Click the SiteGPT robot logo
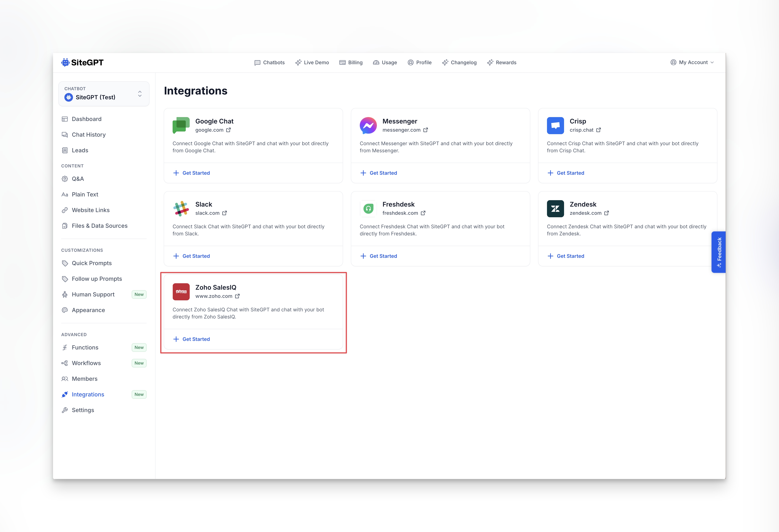The image size is (779, 532). click(x=65, y=62)
